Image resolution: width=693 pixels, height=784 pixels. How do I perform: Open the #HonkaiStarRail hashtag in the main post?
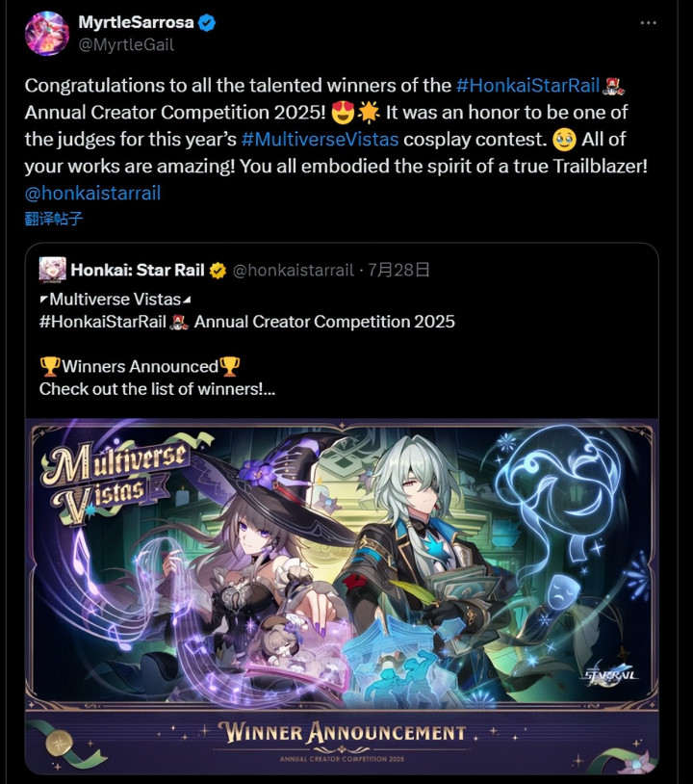pyautogui.click(x=528, y=86)
